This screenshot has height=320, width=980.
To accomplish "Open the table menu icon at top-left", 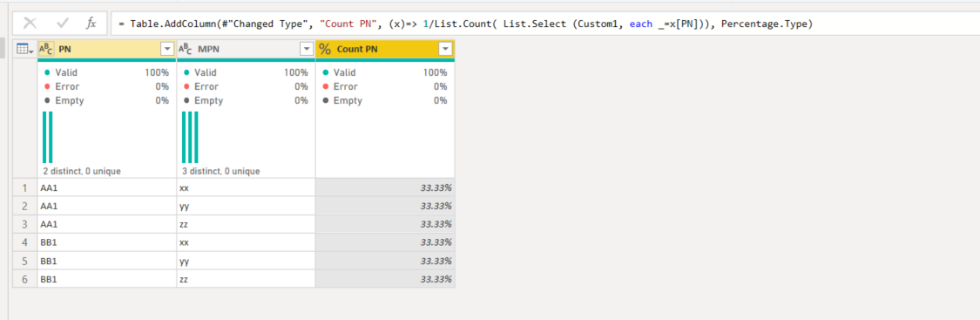I will [24, 50].
